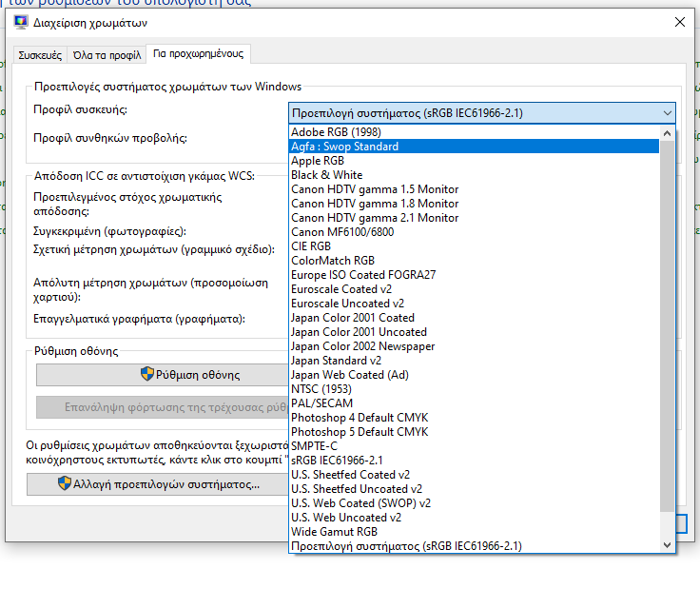Click the Ρύθμιση οθόνης button
This screenshot has width=700, height=589.
163,375
